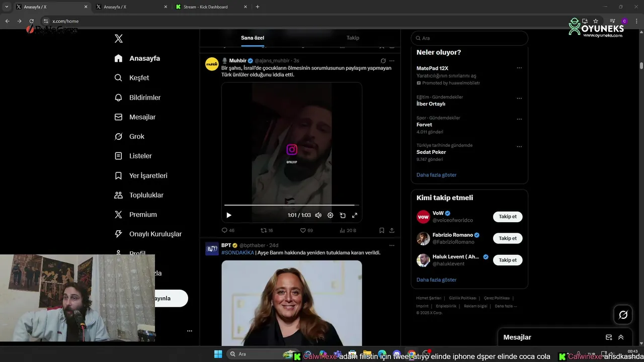644x362 pixels.
Task: Open options for Sedat Peker trend
Action: click(519, 147)
